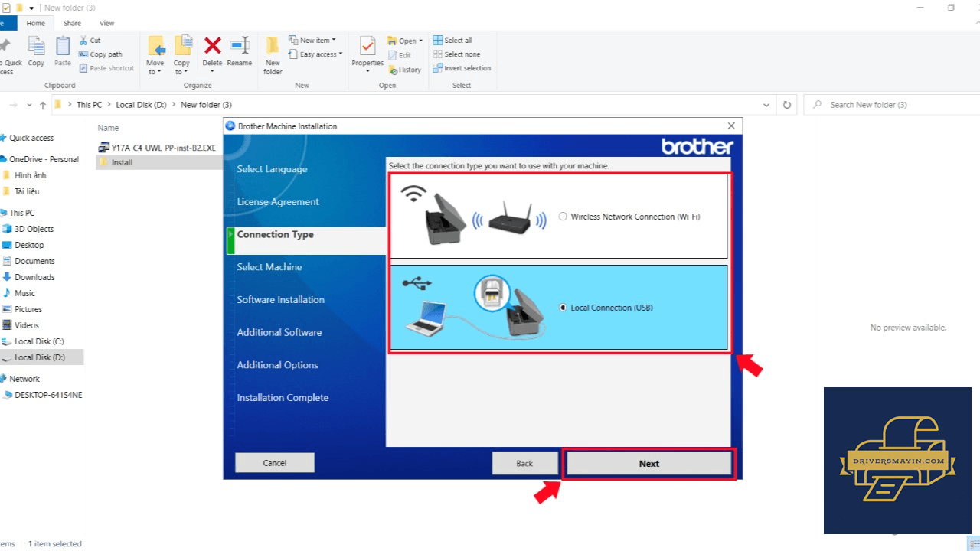980x551 pixels.
Task: Click the Name column header
Action: tap(108, 128)
